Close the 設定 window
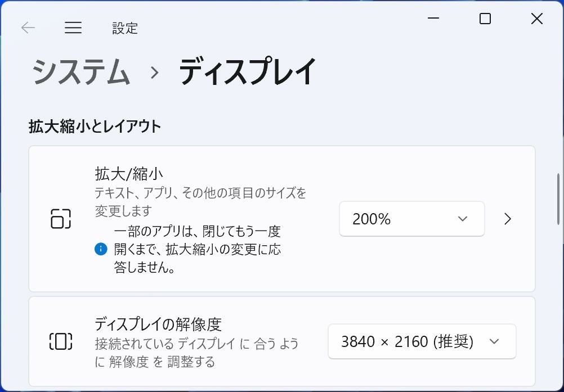This screenshot has width=564, height=392. click(536, 19)
